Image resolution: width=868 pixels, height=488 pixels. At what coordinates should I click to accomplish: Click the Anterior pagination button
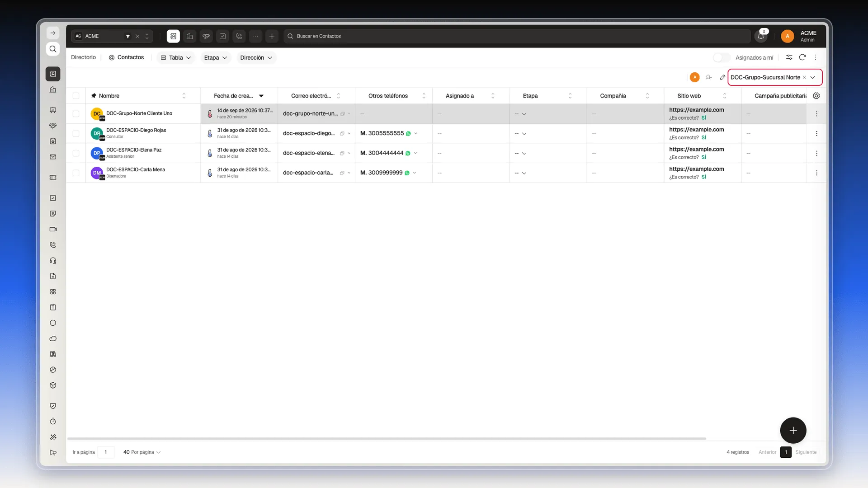767,452
